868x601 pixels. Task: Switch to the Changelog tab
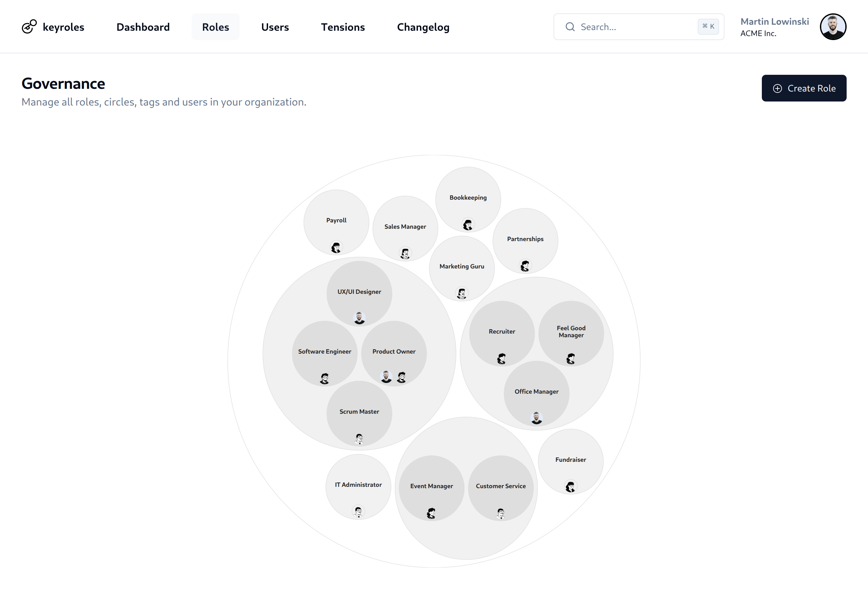tap(423, 27)
